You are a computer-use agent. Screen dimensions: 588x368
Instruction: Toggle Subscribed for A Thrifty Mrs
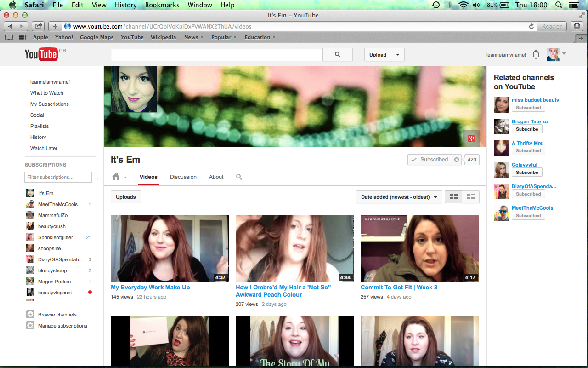(x=528, y=151)
